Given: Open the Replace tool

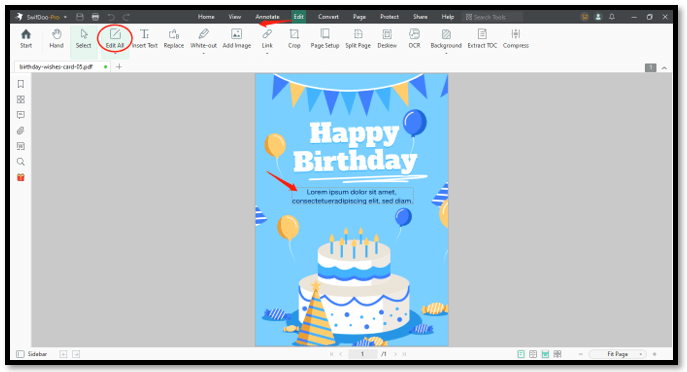Looking at the screenshot, I should pos(174,39).
